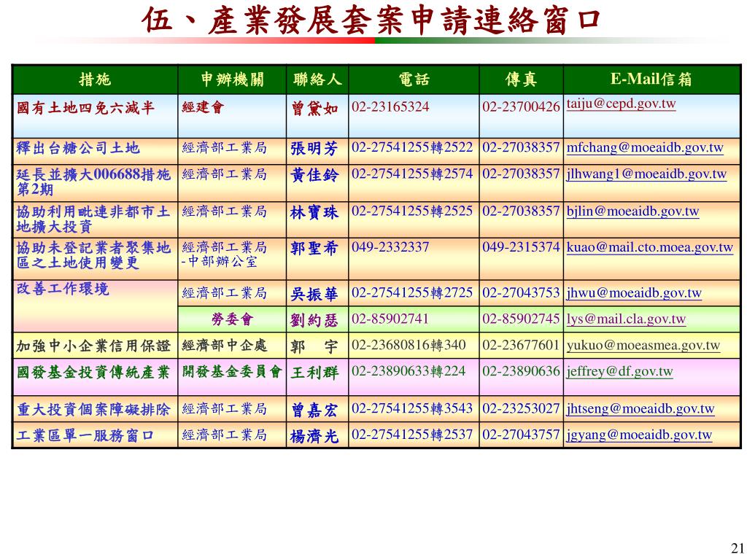
Task: Select phone 02-27541255轉2522
Action: [x=412, y=147]
